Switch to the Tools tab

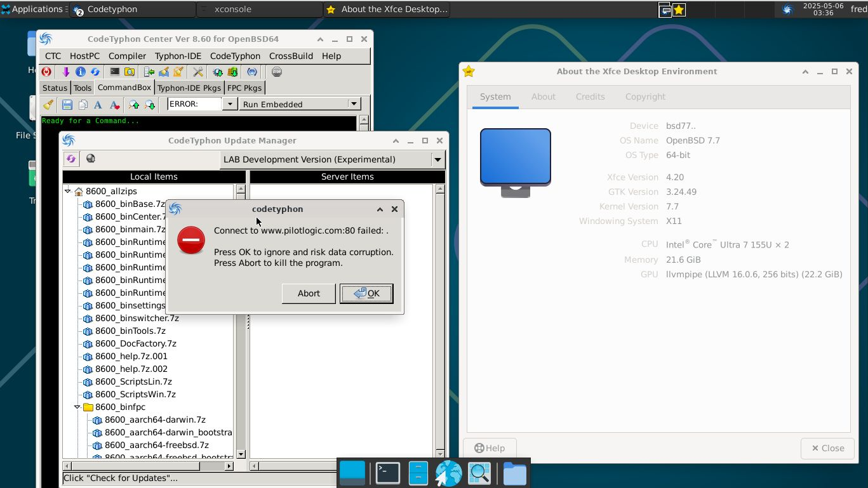pos(83,88)
